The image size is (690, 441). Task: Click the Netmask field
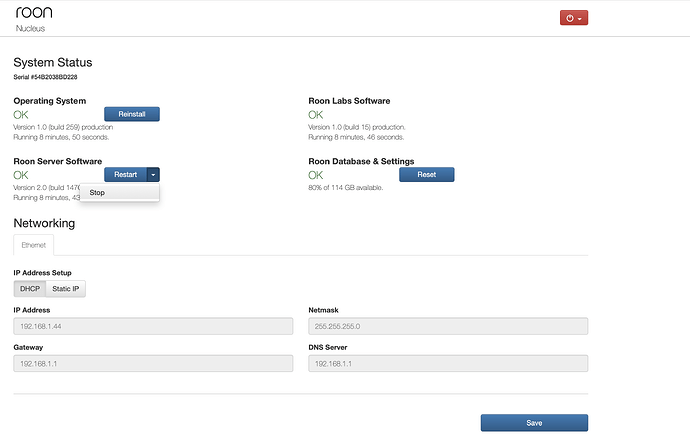[x=448, y=326]
